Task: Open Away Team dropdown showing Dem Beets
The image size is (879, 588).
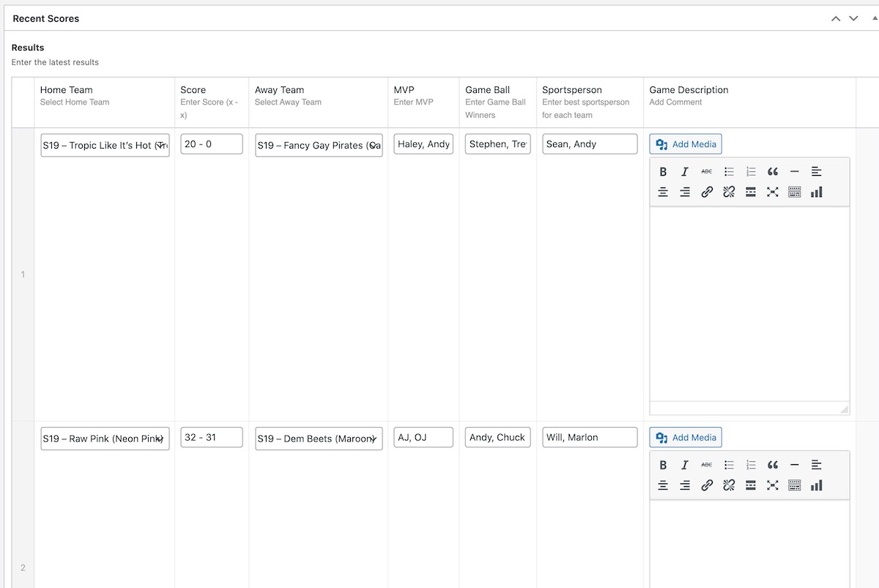Action: click(319, 439)
